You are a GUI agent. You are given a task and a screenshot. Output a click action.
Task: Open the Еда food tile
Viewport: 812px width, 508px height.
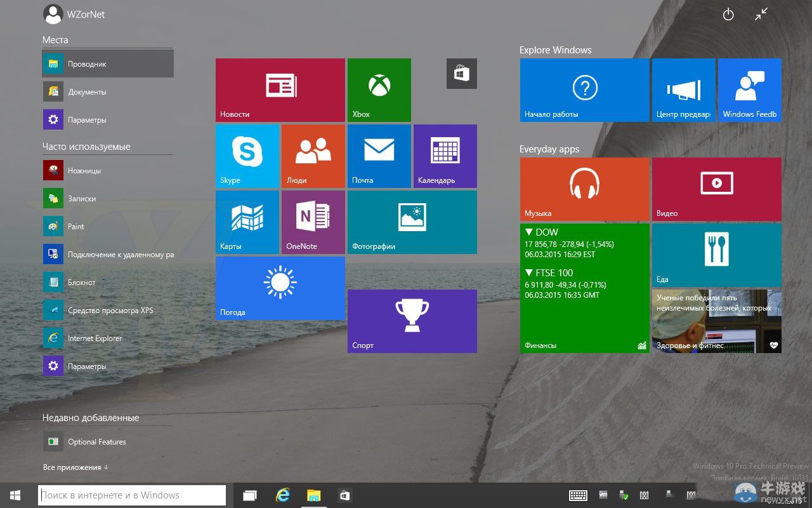pyautogui.click(x=717, y=255)
